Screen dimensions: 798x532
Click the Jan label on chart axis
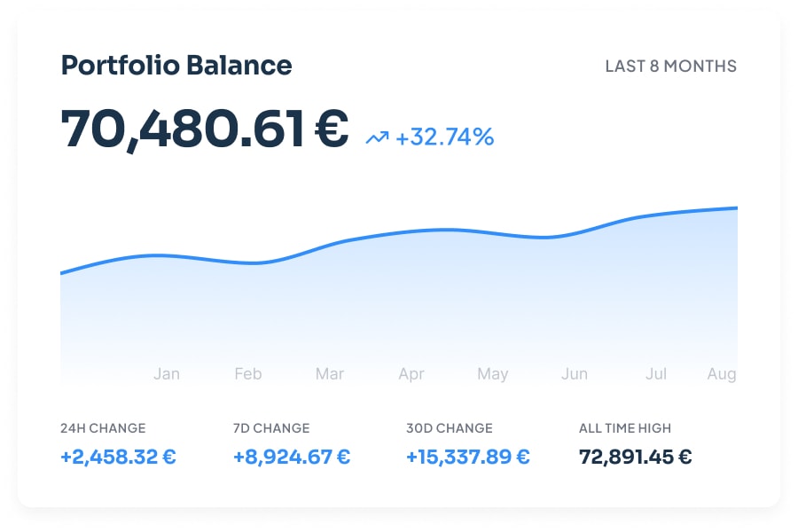click(167, 374)
